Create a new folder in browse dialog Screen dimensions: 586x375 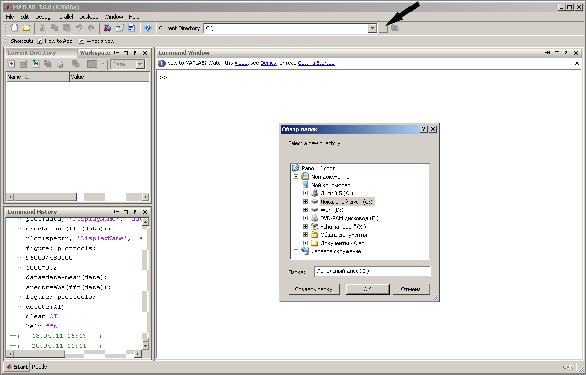(x=314, y=289)
